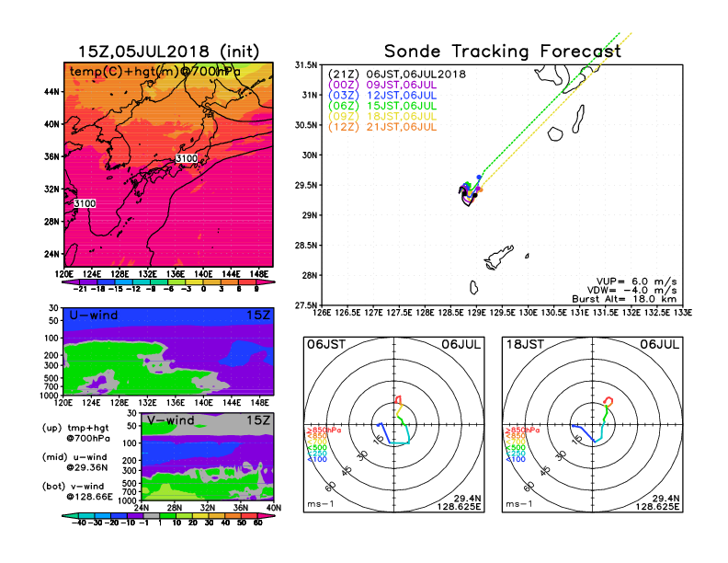Viewport: 728px width, 563px height.
Task: Select the '(00Z) 09JST,06JUL' purple legend entry
Action: click(382, 85)
